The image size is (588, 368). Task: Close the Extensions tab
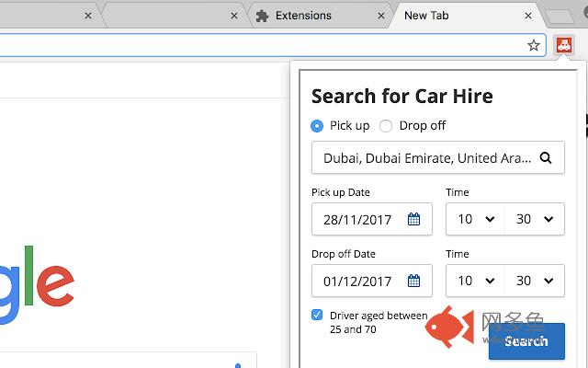(381, 16)
